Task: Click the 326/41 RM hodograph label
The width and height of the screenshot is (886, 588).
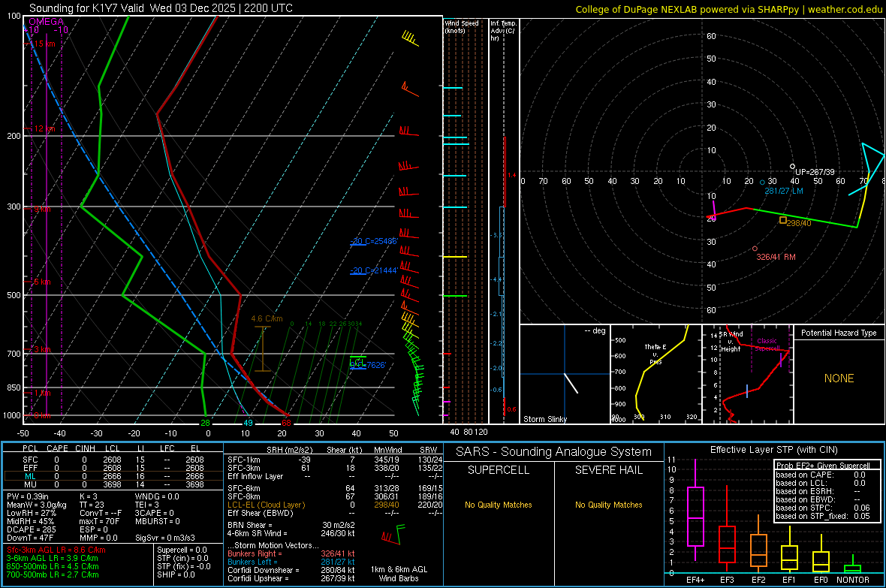Action: (776, 258)
